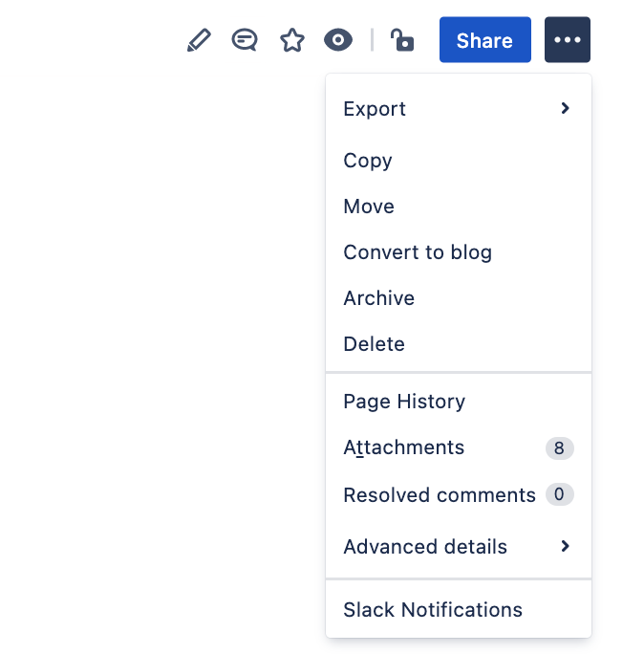Image resolution: width=644 pixels, height=654 pixels.
Task: Show Resolved comments
Action: click(x=440, y=495)
